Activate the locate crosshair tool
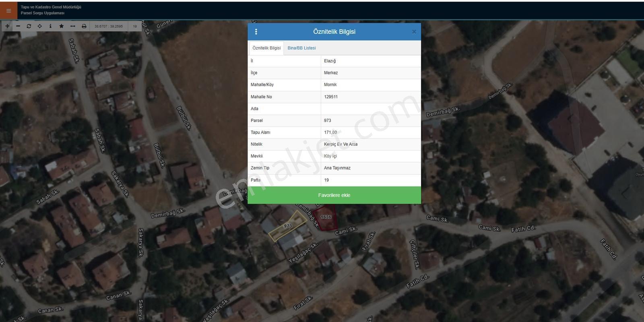This screenshot has width=644, height=322. coord(40,26)
